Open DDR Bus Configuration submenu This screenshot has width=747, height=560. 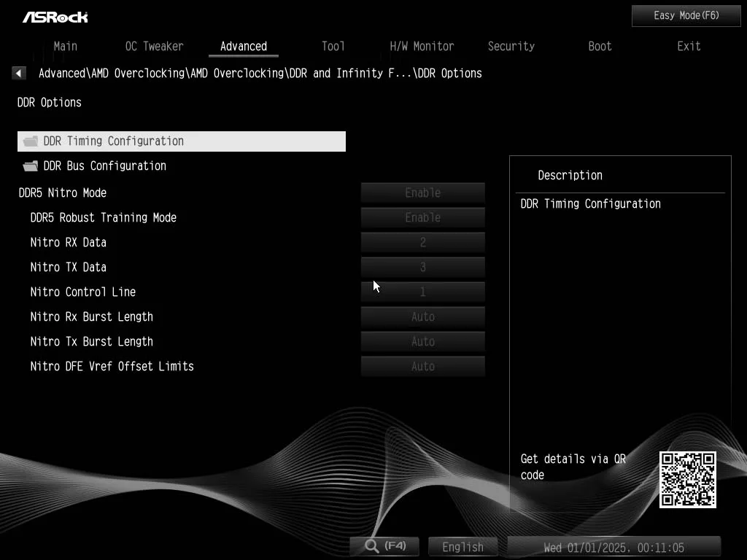[182, 166]
